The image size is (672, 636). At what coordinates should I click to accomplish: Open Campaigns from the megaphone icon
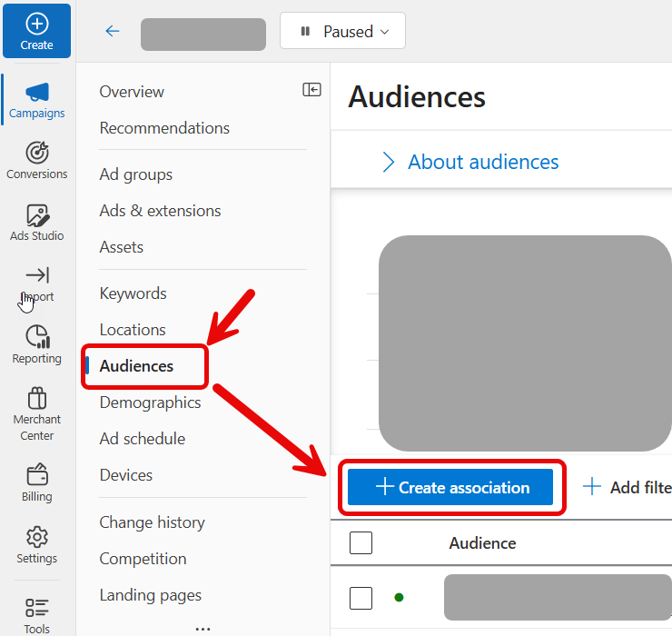(x=37, y=92)
